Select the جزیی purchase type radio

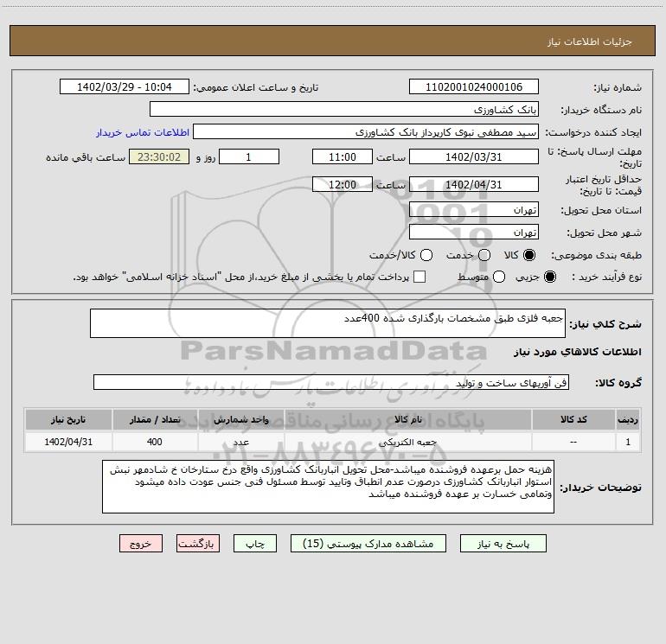[x=549, y=277]
